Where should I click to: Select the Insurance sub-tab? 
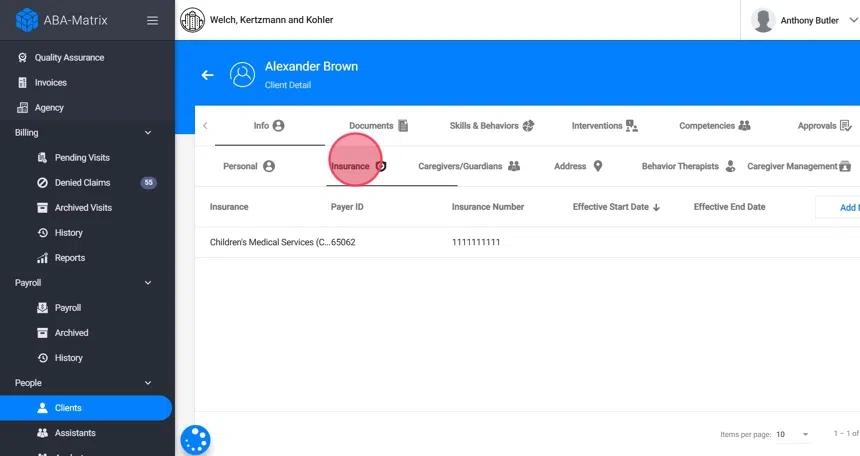(359, 166)
